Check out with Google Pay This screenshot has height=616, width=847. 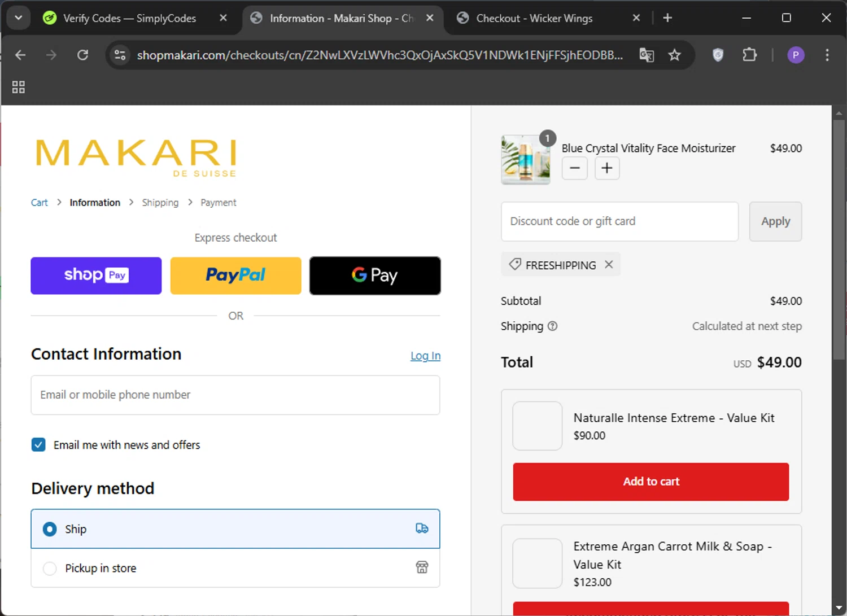375,276
